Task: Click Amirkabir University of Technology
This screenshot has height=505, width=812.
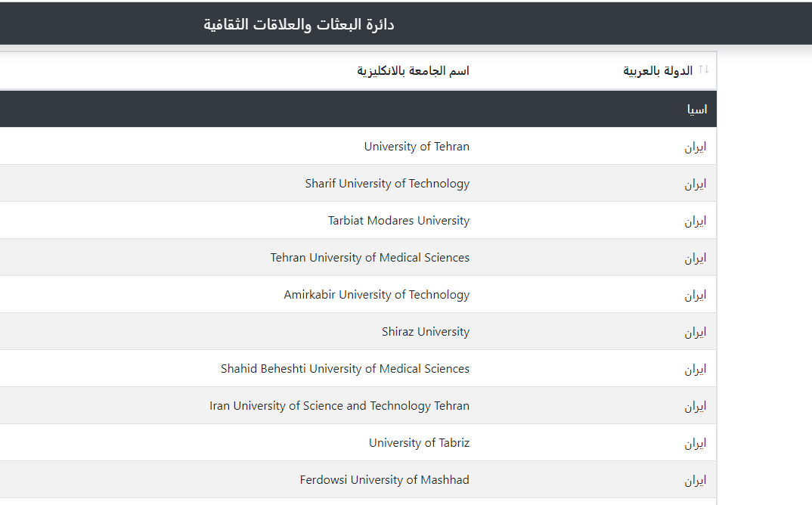Action: pyautogui.click(x=377, y=295)
